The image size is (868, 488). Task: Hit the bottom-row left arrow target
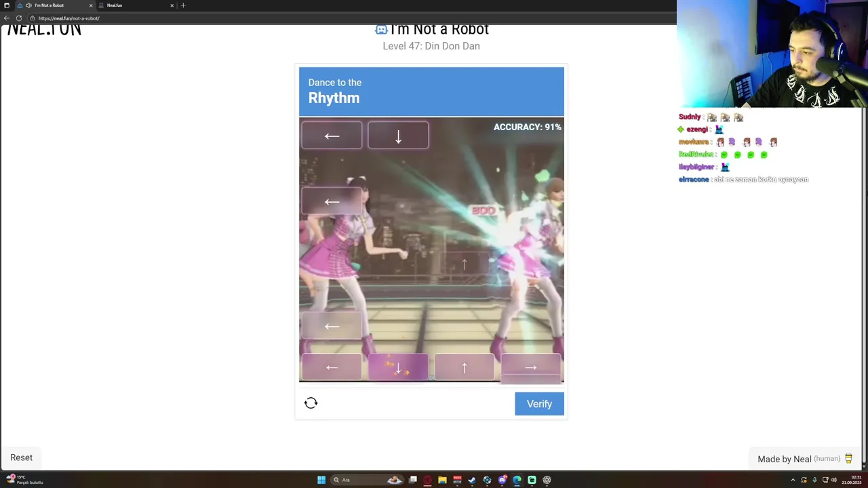(x=332, y=367)
